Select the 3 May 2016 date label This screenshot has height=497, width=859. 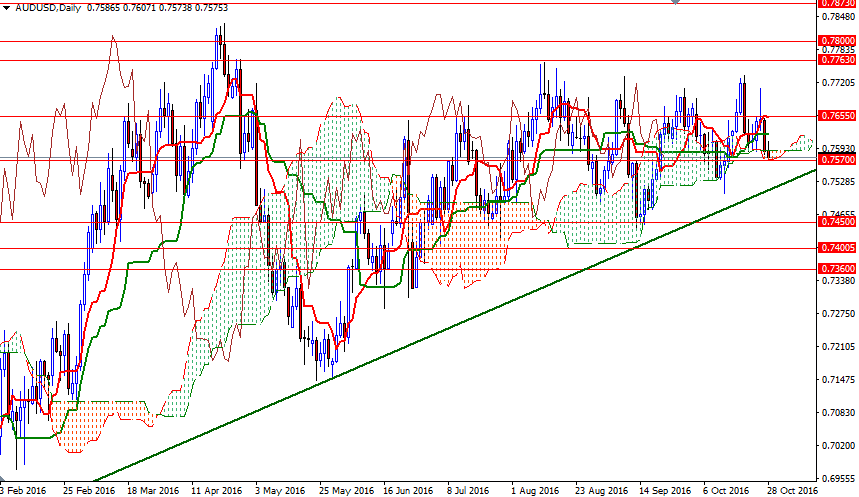280,490
